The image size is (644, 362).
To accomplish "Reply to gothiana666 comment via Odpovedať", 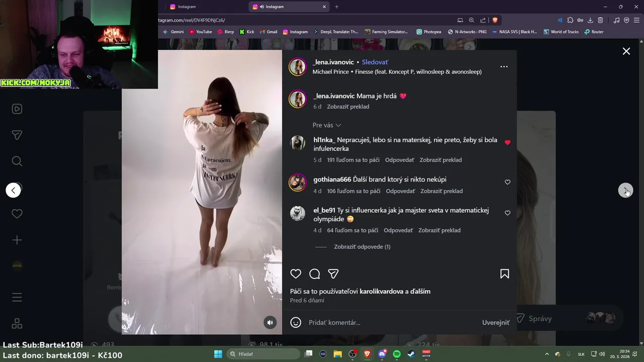I will 400,191.
